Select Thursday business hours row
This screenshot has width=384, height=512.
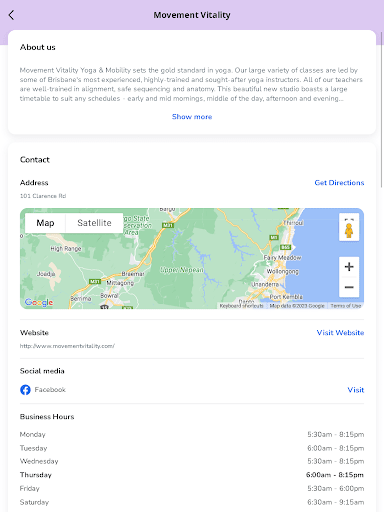tap(192, 475)
